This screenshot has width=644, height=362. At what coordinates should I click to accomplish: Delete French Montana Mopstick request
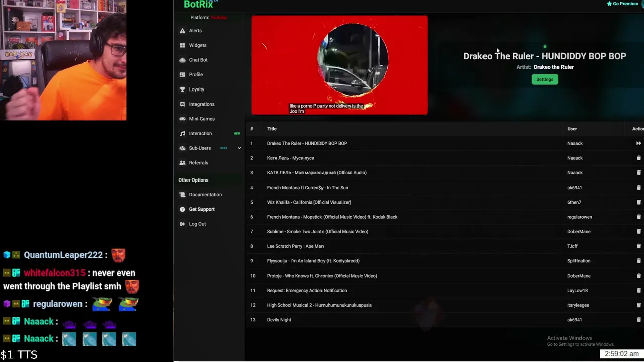click(638, 217)
